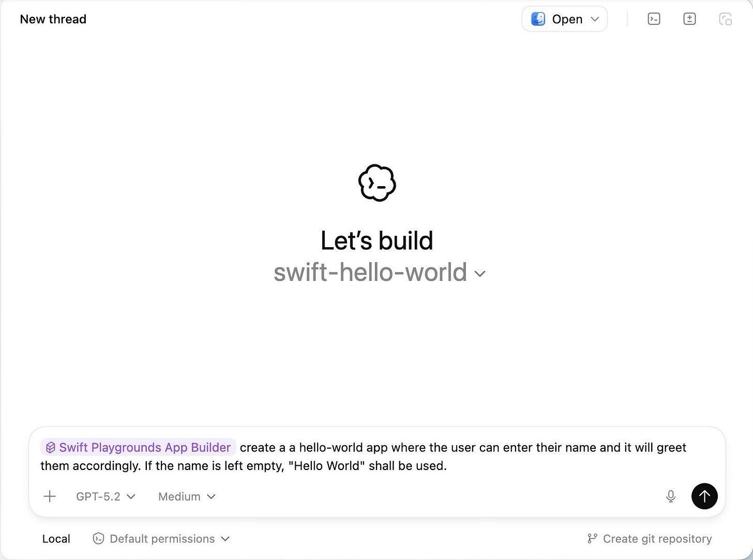Viewport: 753px width, 560px height.
Task: Open the GPT-5.2 model dropdown
Action: pos(106,496)
